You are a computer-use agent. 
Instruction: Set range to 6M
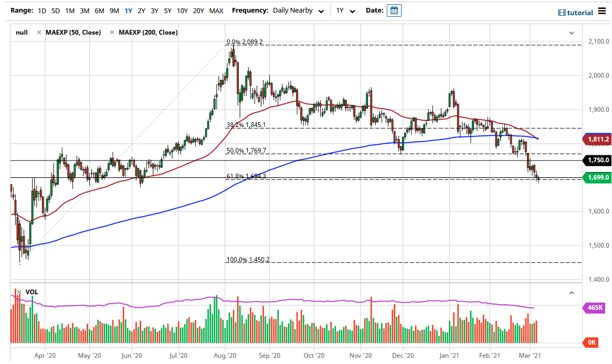pos(100,11)
